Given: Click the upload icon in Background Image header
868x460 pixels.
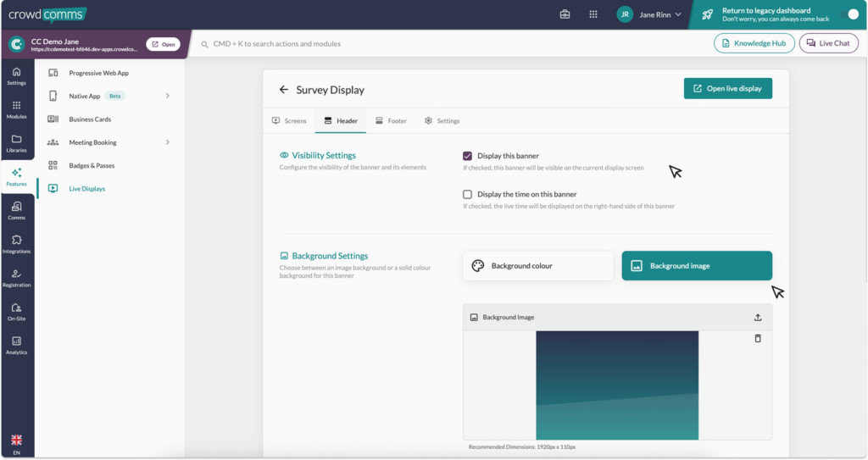Looking at the screenshot, I should 758,317.
